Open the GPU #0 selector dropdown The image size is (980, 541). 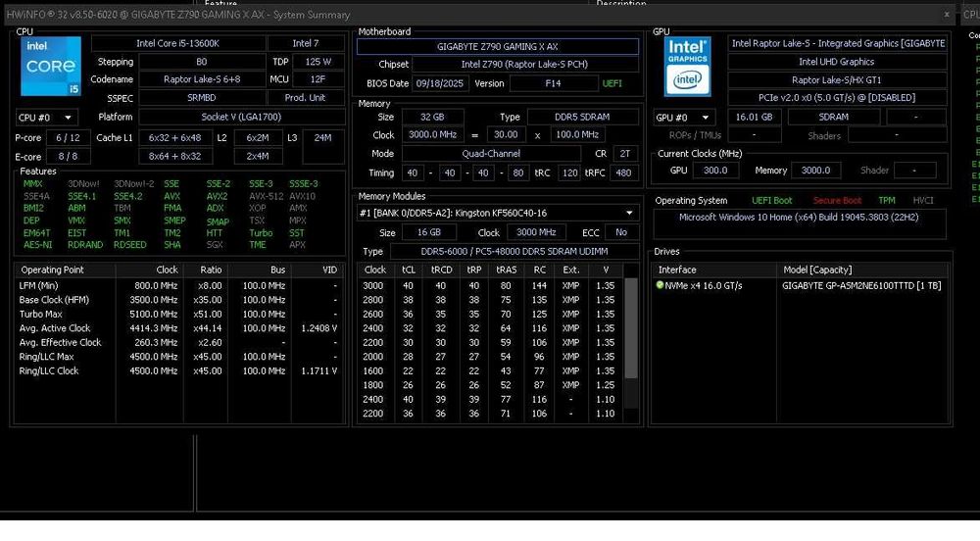coord(683,117)
